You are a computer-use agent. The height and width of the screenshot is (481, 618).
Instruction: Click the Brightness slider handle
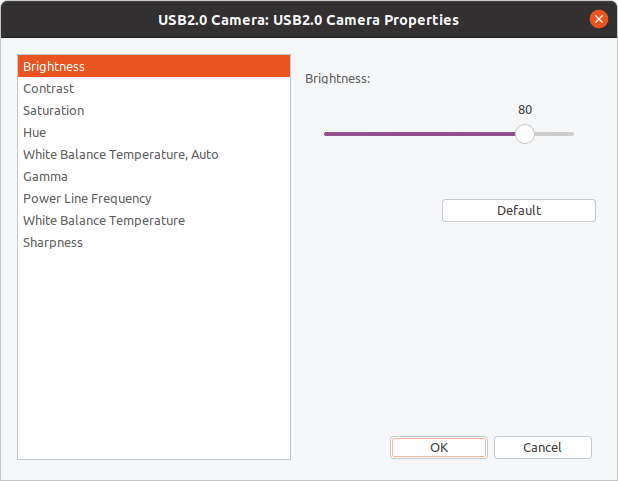click(525, 134)
